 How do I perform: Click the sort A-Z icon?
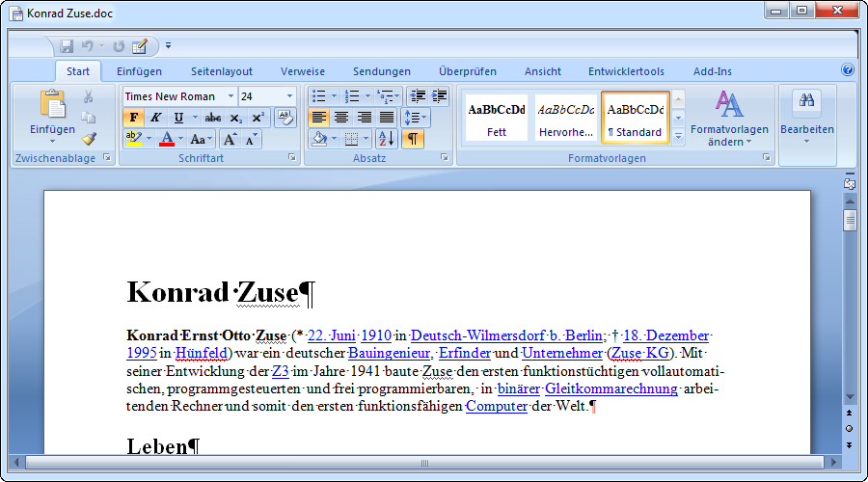click(x=385, y=139)
